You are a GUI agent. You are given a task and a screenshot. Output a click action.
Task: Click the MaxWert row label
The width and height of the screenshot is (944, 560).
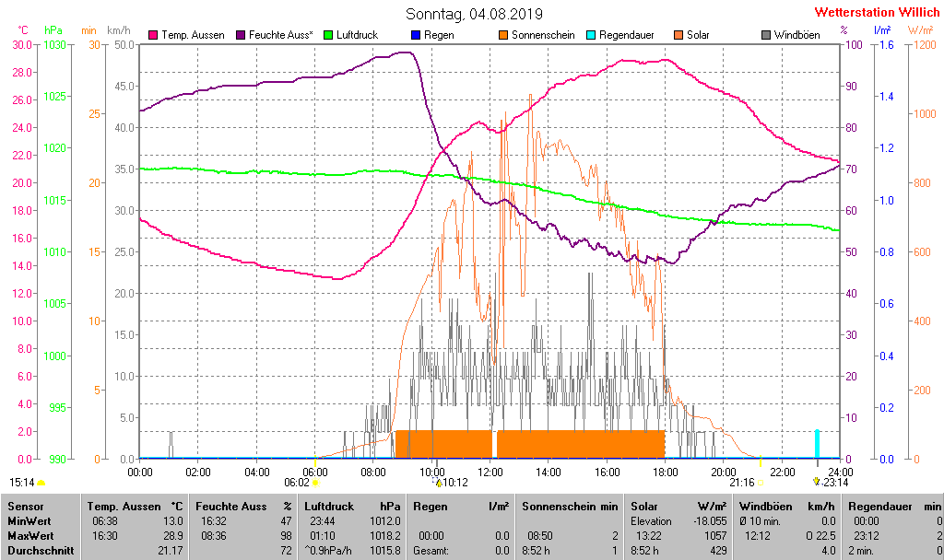point(30,535)
